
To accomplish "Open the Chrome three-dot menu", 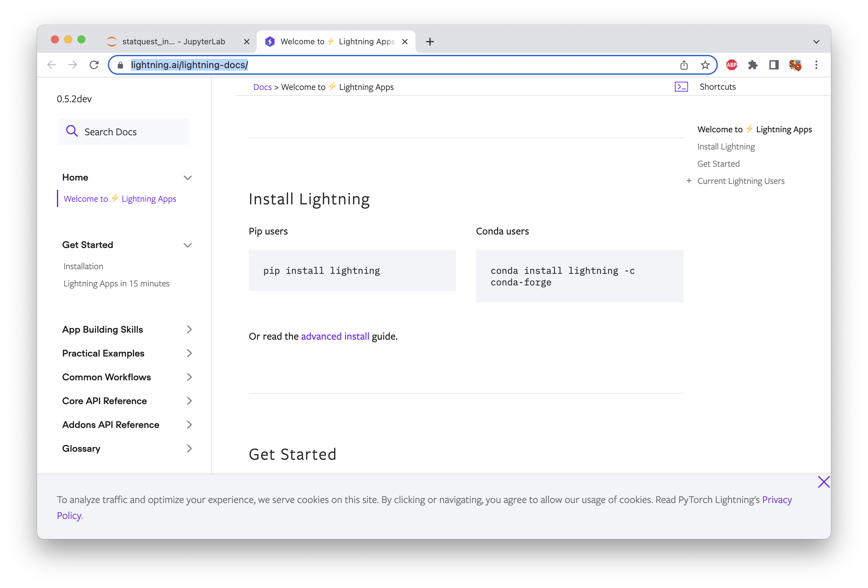I will [816, 65].
